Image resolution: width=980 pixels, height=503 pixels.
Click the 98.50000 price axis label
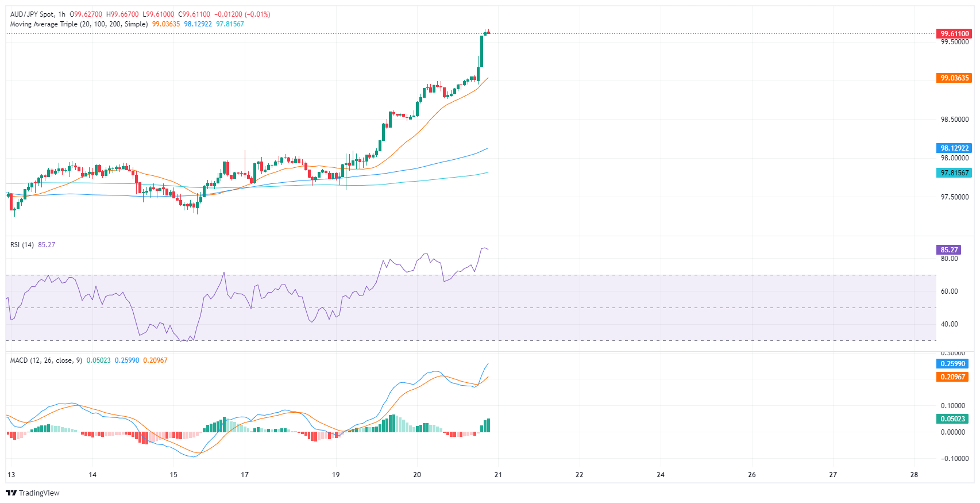(x=954, y=120)
